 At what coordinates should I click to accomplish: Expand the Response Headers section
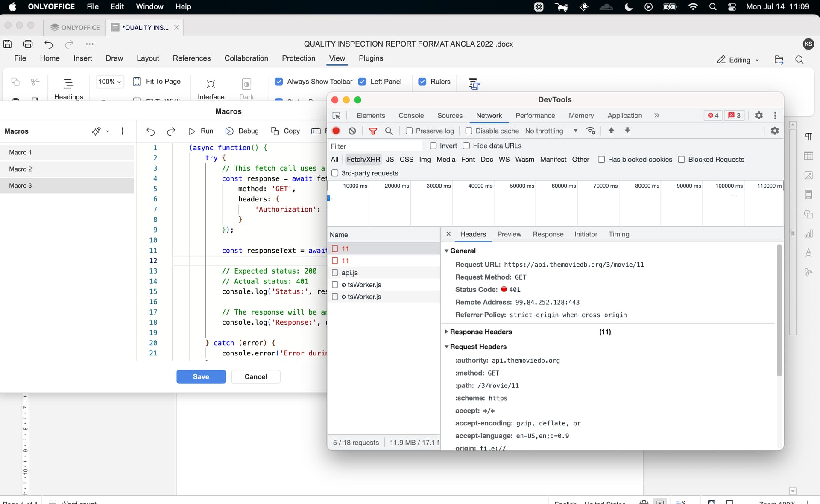447,332
